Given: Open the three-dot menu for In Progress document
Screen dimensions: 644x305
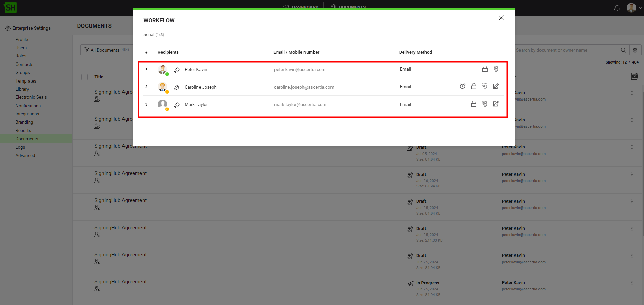Looking at the screenshot, I should [632, 283].
